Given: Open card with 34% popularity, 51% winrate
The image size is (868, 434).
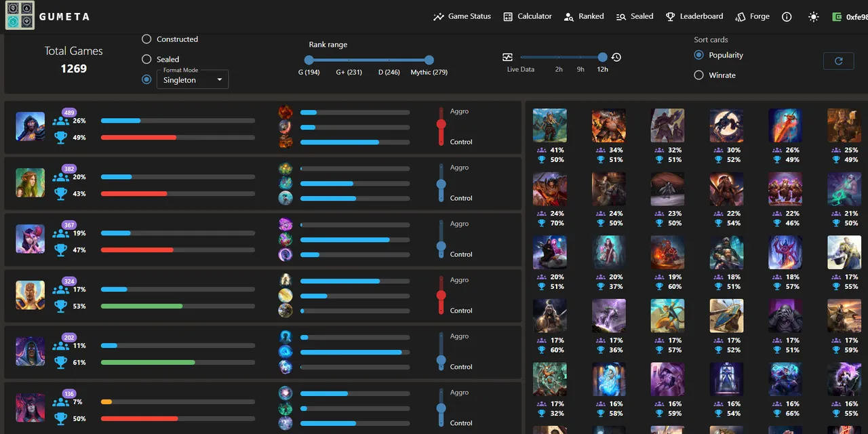Looking at the screenshot, I should [x=609, y=125].
